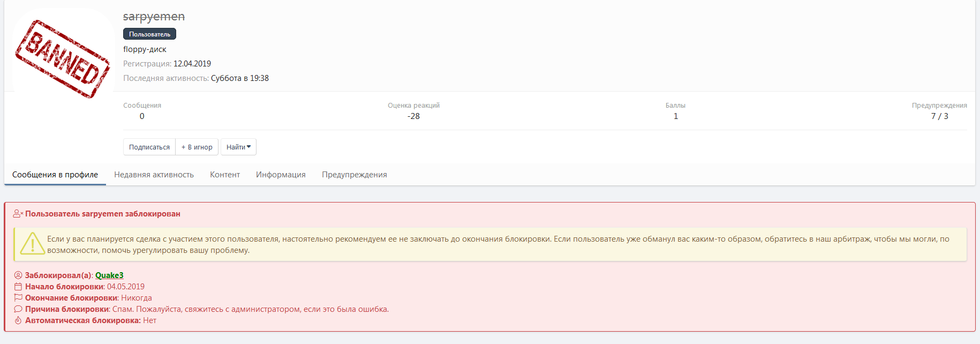The image size is (980, 344).
Task: Open the Найти dropdown menu
Action: click(238, 147)
